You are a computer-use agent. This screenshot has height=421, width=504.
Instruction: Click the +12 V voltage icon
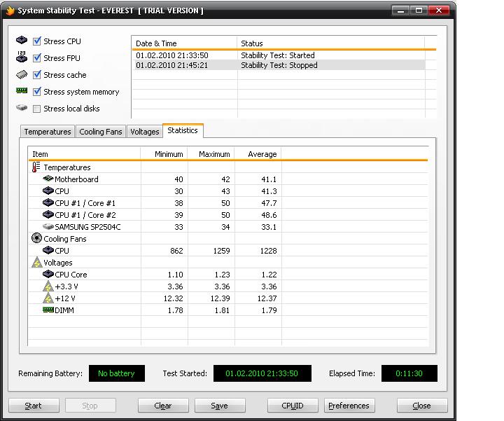[48, 298]
